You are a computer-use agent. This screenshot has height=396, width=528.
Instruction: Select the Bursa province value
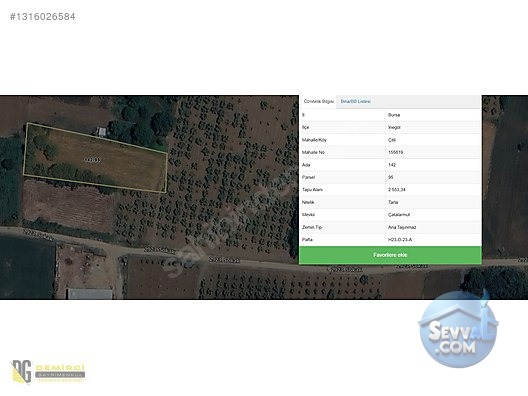click(x=394, y=115)
